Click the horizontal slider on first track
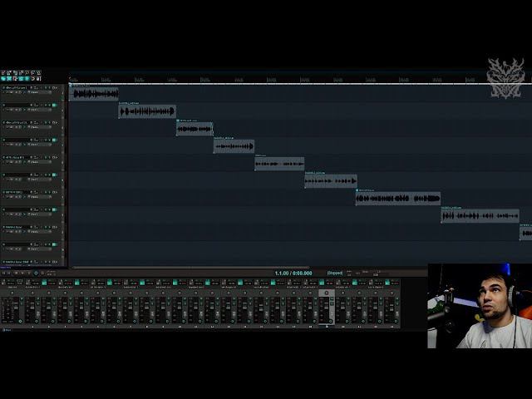The image size is (532, 399). 41,92
